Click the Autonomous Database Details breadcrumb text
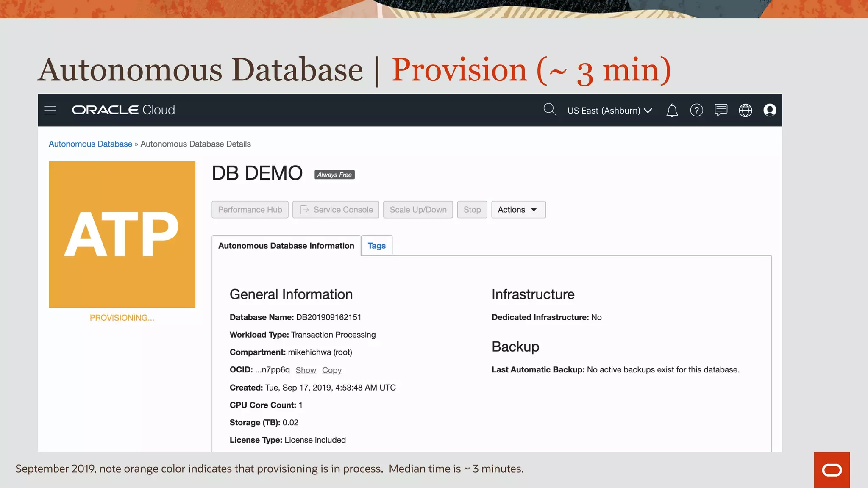Viewport: 868px width, 488px height. [196, 144]
